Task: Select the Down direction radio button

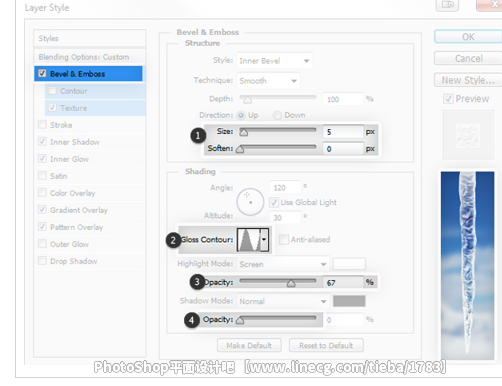Action: click(x=277, y=115)
